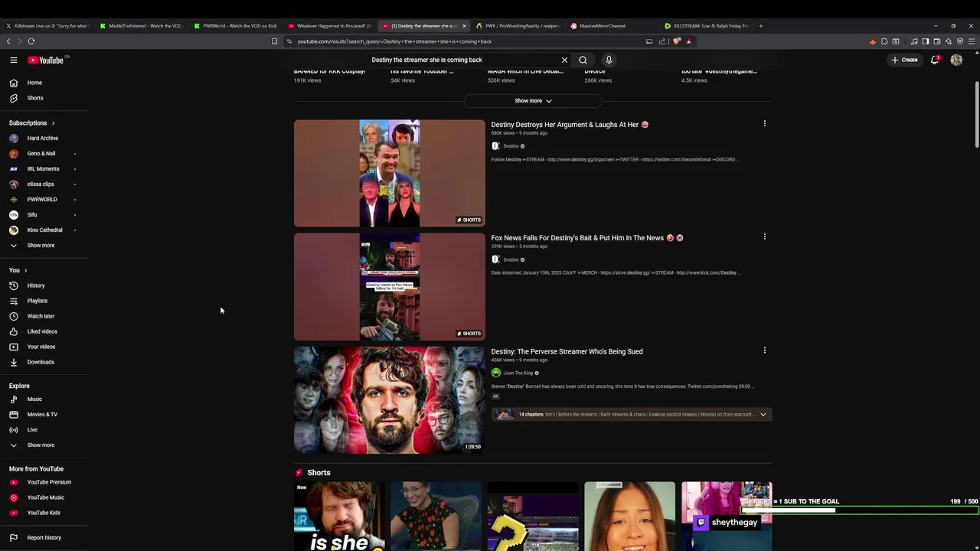Screen dimensions: 980x551
Task: Go back in browser history
Action: point(8,41)
